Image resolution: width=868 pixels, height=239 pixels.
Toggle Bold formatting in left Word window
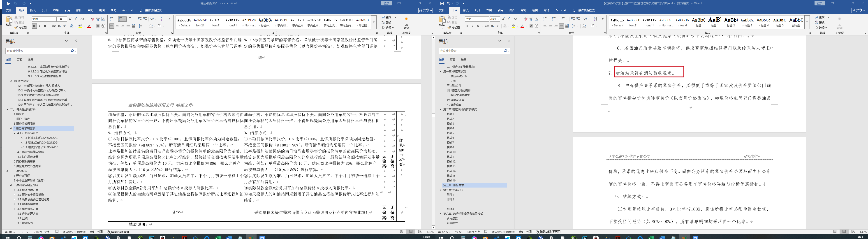coord(34,26)
